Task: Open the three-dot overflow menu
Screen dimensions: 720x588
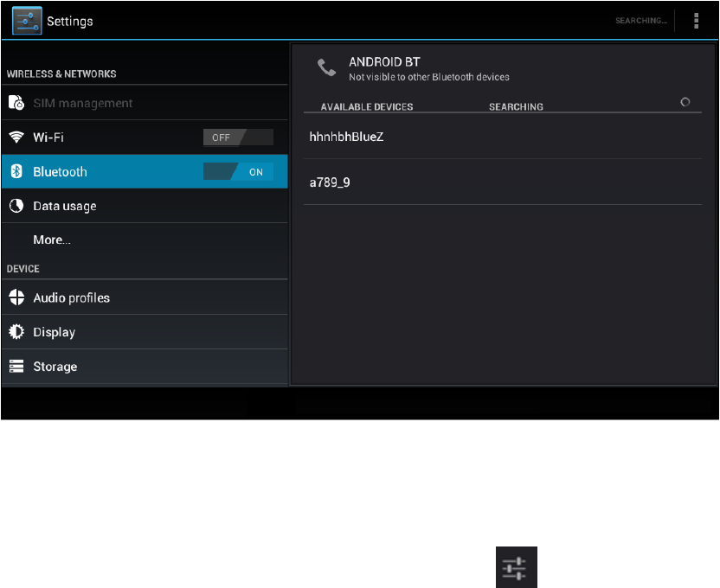Action: click(696, 21)
